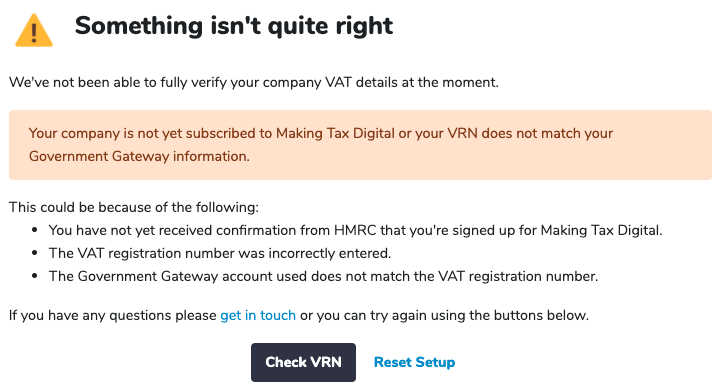Follow the get in touch link
This screenshot has width=721, height=392.
point(258,315)
